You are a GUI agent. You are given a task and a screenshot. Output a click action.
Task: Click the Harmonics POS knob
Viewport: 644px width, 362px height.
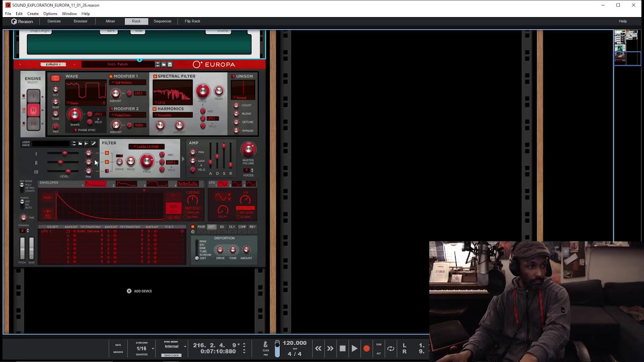point(160,125)
